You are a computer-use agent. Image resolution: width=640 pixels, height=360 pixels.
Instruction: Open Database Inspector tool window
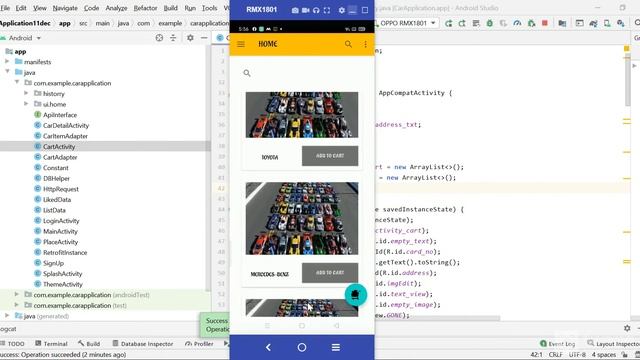142,344
